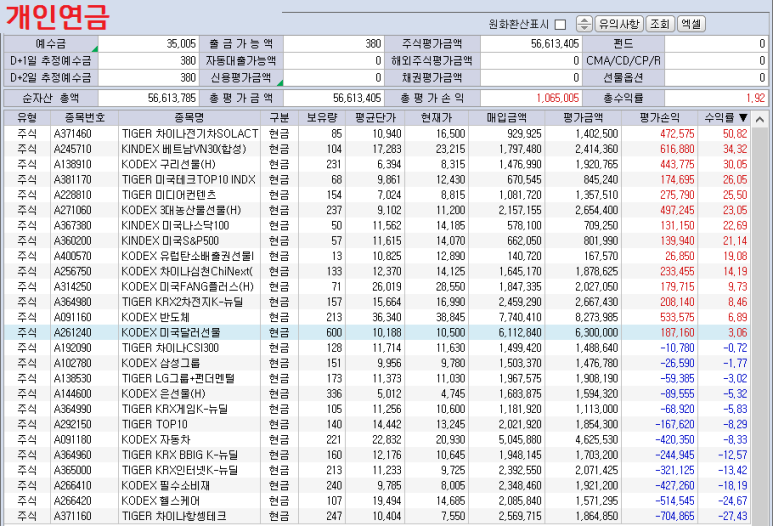
Task: Select the KODEX 필수소비재 row
Action: [377, 485]
